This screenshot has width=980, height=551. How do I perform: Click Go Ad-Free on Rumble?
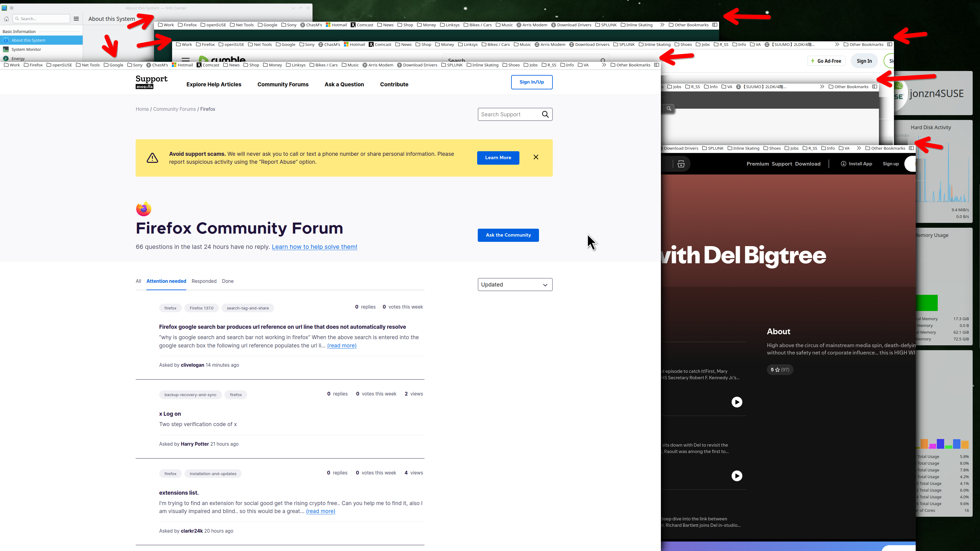pos(826,61)
